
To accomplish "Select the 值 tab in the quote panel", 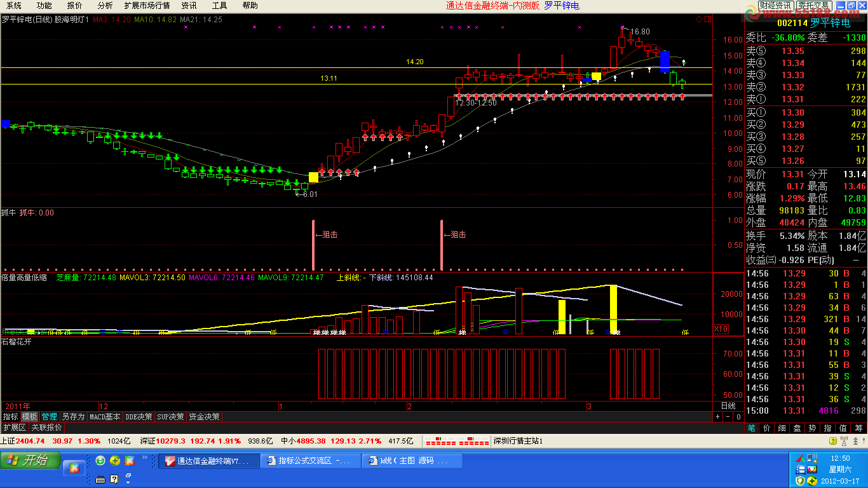I will 843,428.
